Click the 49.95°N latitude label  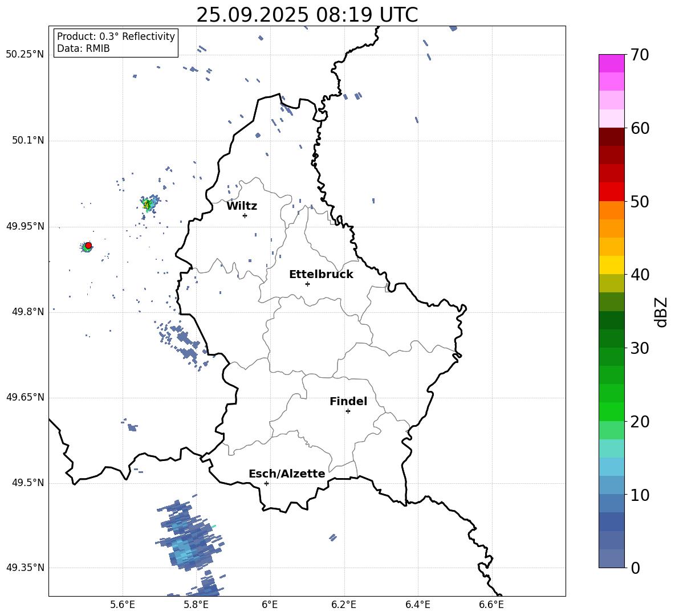tap(25, 226)
